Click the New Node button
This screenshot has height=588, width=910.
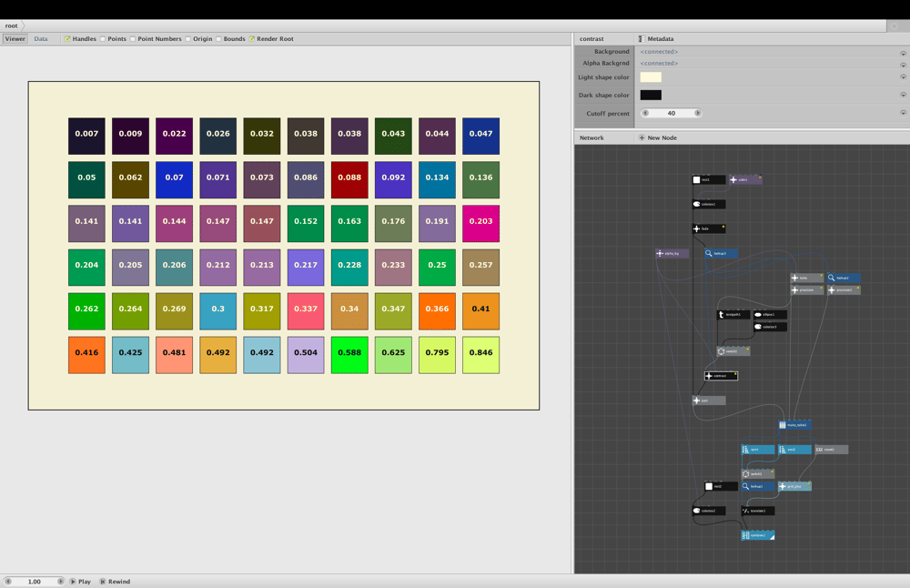[658, 138]
